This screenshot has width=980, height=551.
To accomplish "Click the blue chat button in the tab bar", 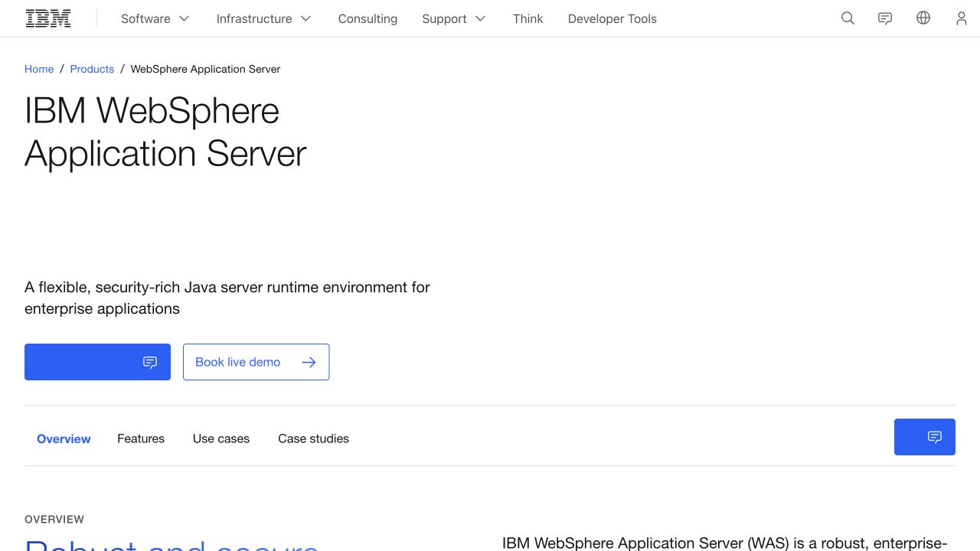I will click(925, 437).
